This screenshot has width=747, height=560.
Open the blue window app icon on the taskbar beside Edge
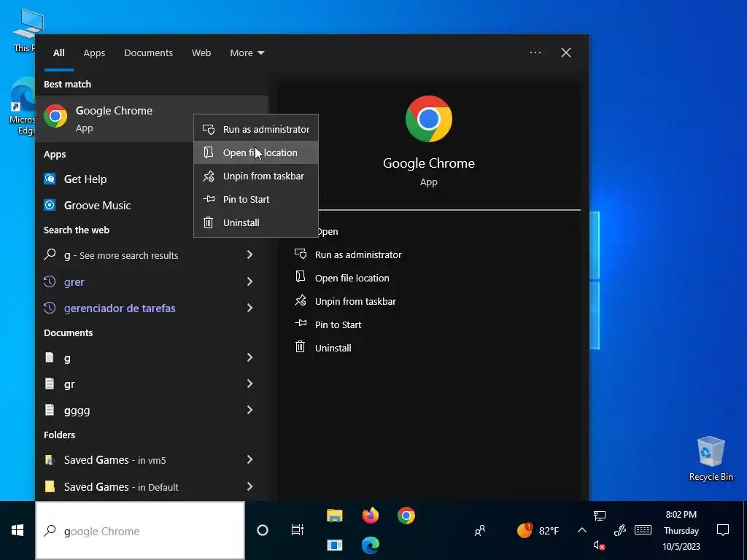pos(334,545)
